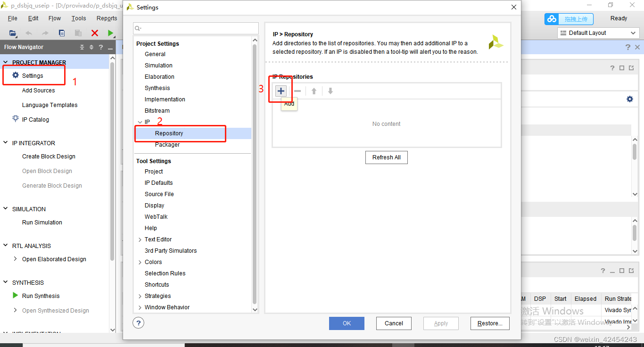Open the Flow menu

[x=55, y=18]
